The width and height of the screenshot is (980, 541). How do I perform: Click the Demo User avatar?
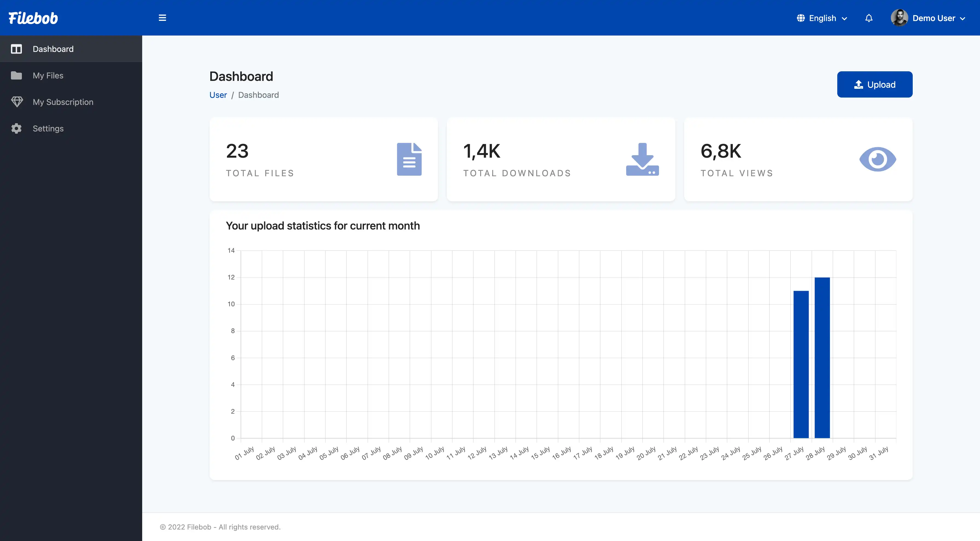click(899, 18)
